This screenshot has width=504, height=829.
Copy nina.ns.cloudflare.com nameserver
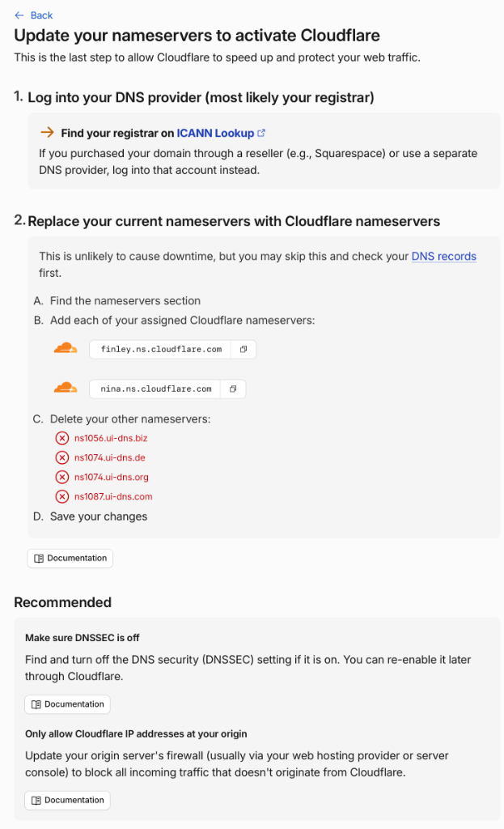click(233, 389)
